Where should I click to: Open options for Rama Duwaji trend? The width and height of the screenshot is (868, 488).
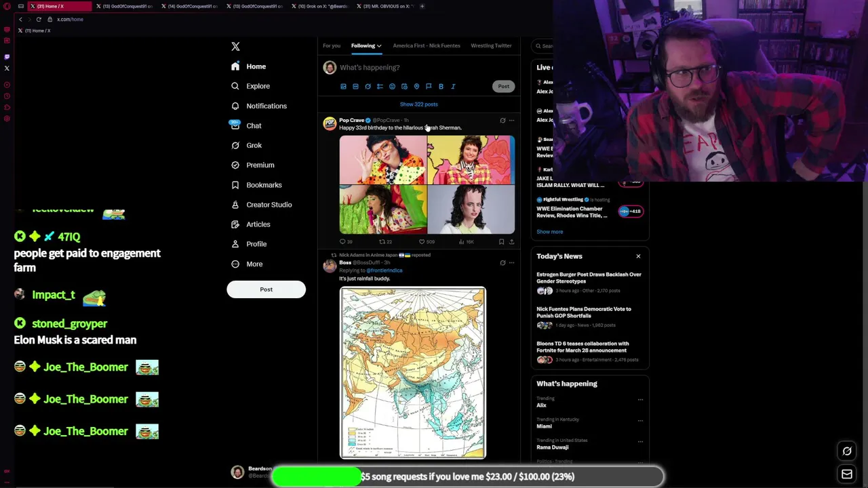pyautogui.click(x=640, y=442)
